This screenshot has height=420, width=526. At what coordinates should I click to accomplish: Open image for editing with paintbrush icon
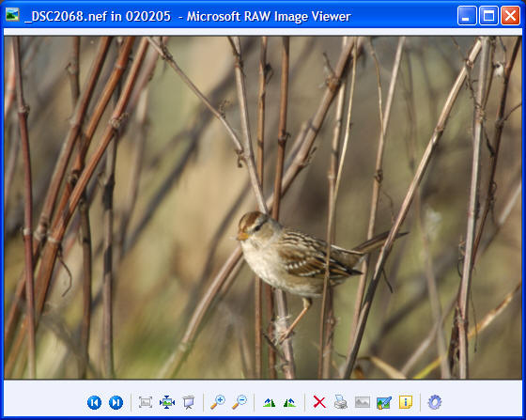tap(384, 402)
